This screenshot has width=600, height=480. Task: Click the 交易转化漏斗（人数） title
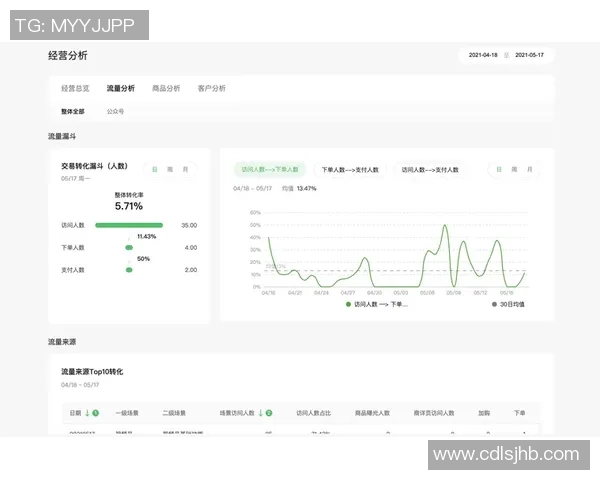coord(95,166)
